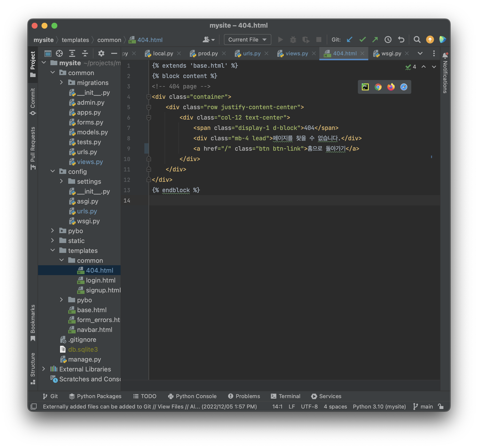Viewport: 478px width, 448px height.
Task: Click the rollback undo arrow icon
Action: click(401, 40)
